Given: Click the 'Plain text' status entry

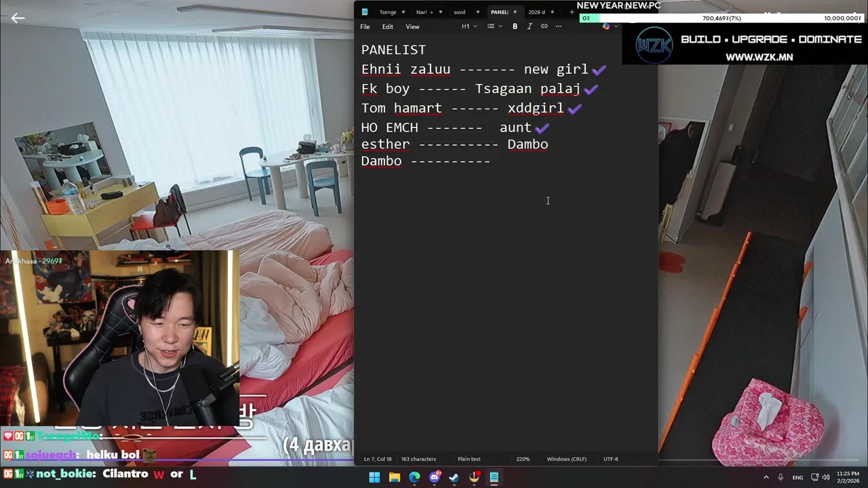Looking at the screenshot, I should click(x=469, y=459).
